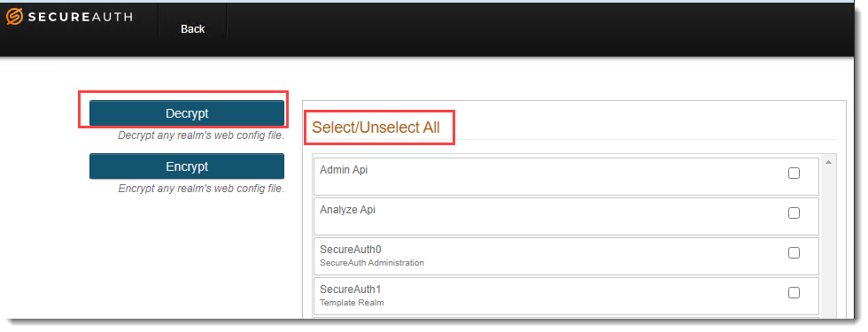This screenshot has height=332, width=868.
Task: Click the realm list scrollbar up arrow
Action: pyautogui.click(x=829, y=162)
